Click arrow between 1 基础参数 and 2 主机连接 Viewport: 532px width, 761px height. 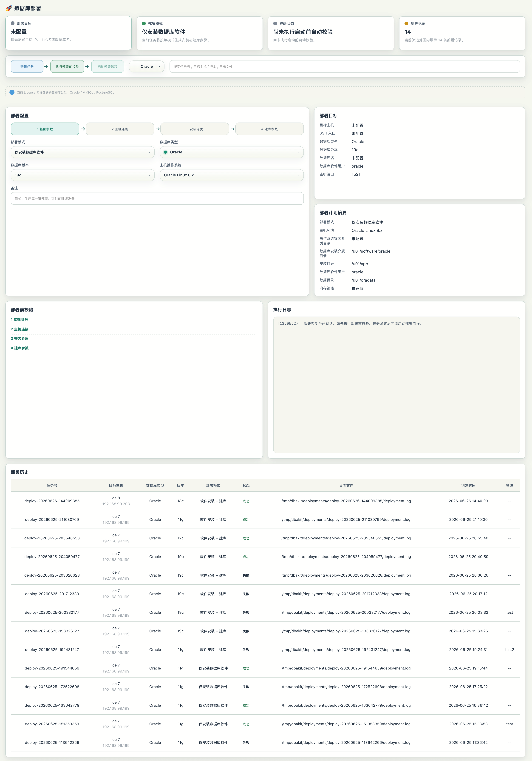tap(83, 129)
